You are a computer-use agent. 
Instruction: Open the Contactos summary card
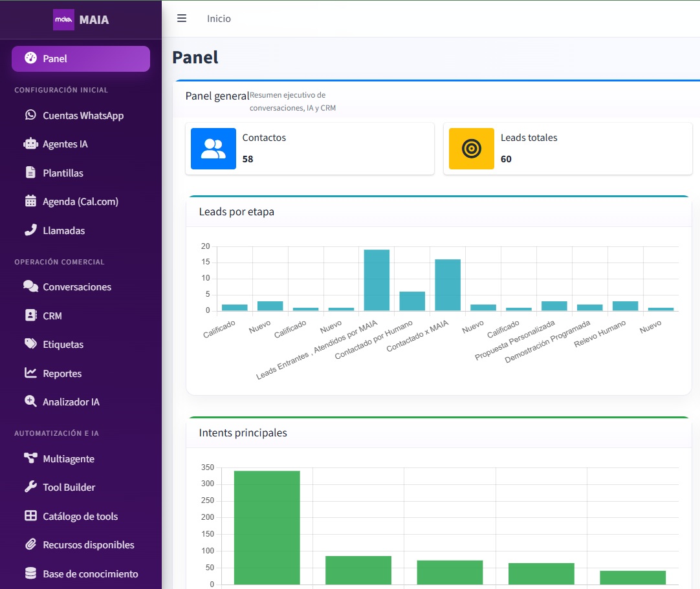(310, 149)
